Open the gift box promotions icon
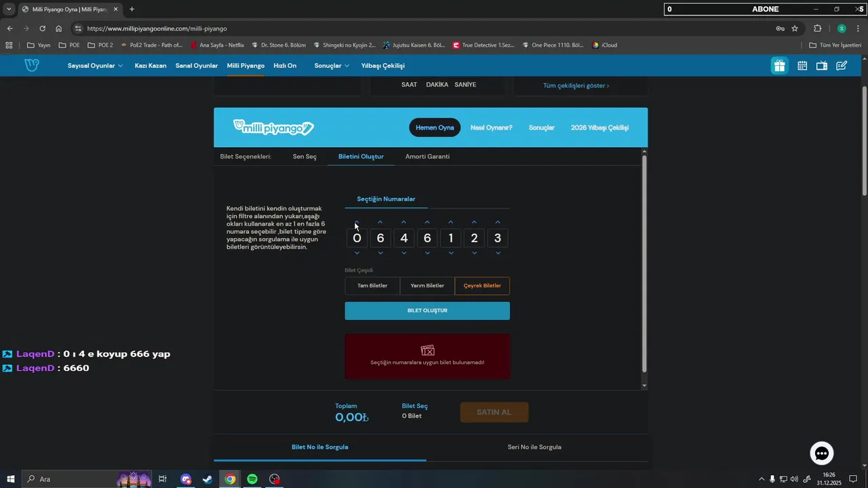Screen dimensions: 868x488 point(779,66)
